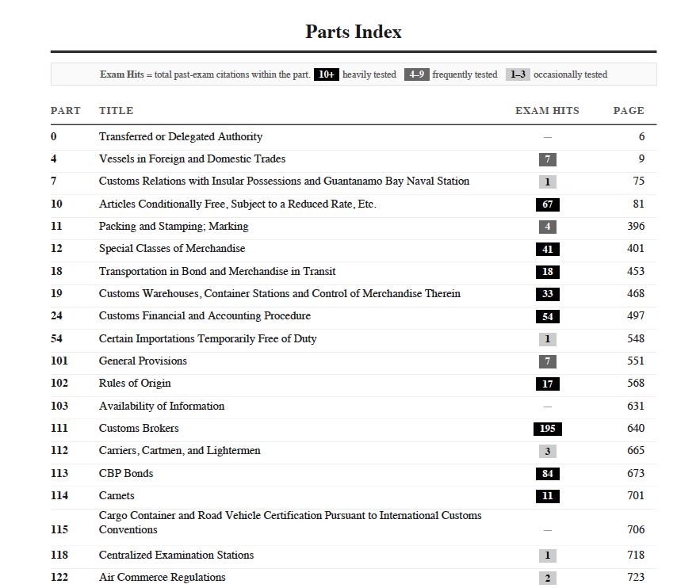Click the 33 exam hits badge
Image resolution: width=700 pixels, height=588 pixels.
point(548,294)
